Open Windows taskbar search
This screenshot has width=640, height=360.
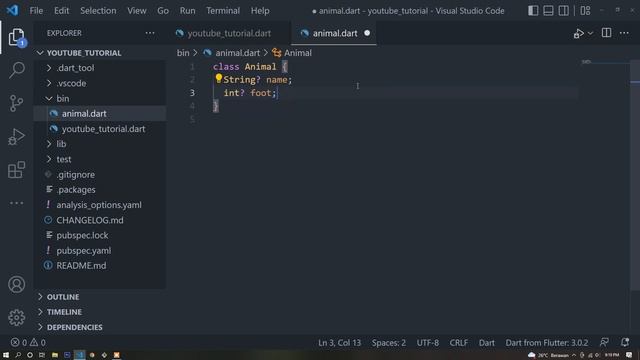coord(18,355)
